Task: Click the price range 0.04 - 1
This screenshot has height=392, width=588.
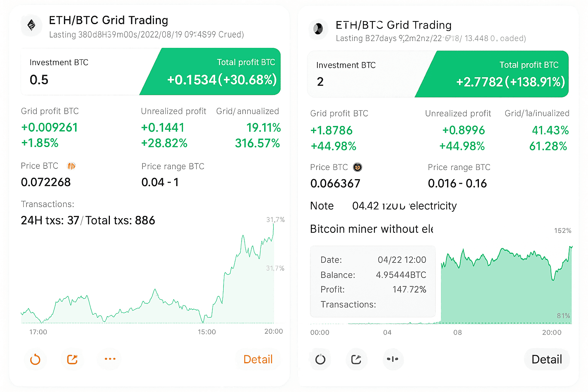Action: coord(160,182)
